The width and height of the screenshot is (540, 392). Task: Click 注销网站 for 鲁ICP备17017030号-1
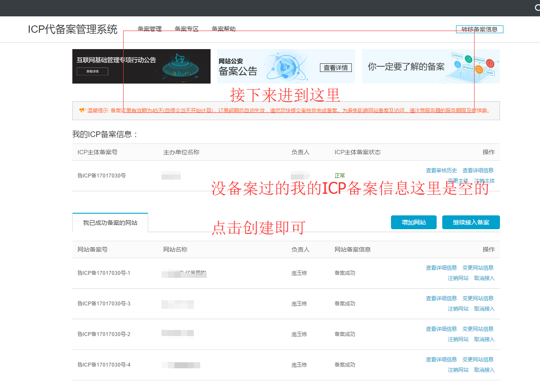point(458,278)
